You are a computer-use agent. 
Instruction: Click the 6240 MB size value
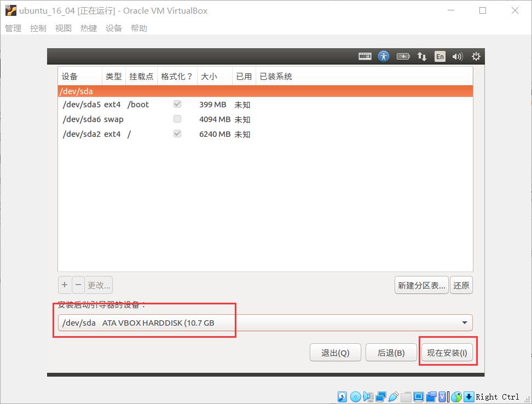tap(215, 134)
